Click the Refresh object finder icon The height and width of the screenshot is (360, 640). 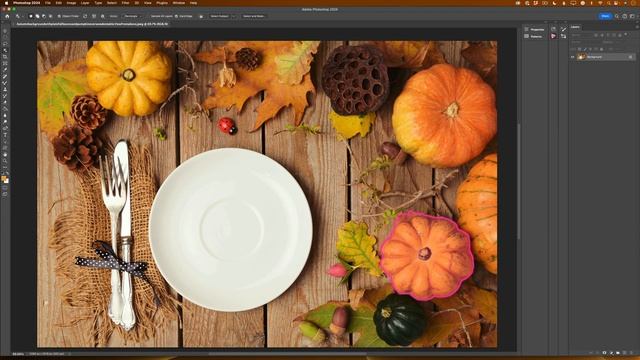coord(85,16)
